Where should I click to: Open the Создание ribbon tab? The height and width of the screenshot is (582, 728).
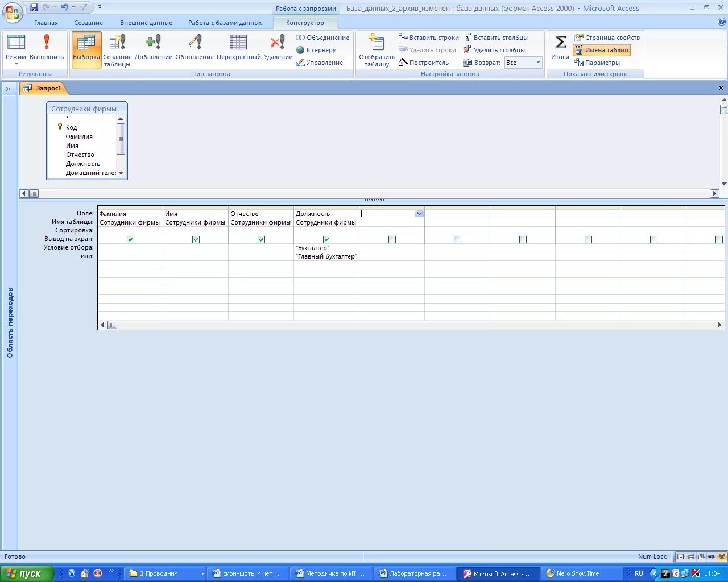click(88, 23)
